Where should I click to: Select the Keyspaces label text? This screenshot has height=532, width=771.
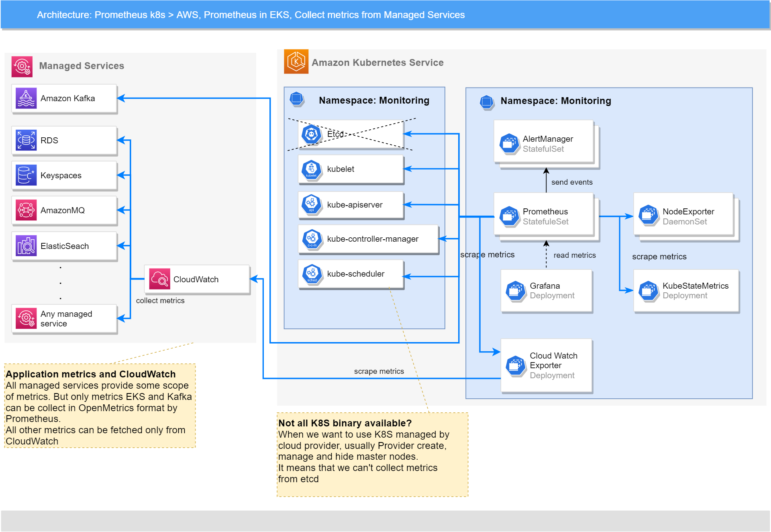(61, 175)
